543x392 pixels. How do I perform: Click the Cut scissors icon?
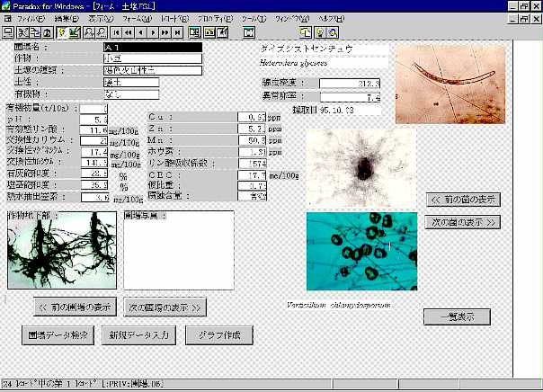pyautogui.click(x=22, y=32)
